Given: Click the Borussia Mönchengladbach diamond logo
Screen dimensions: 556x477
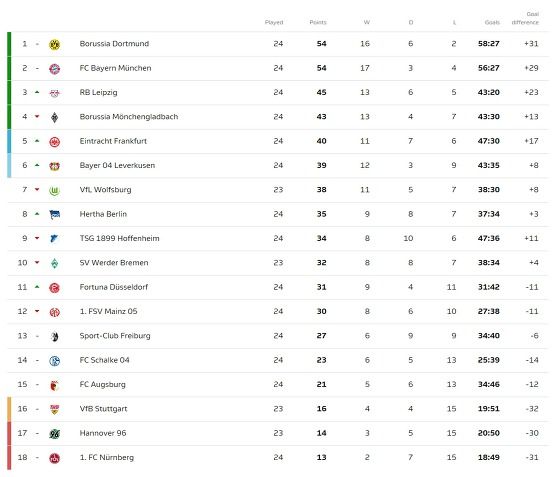Looking at the screenshot, I should (54, 117).
